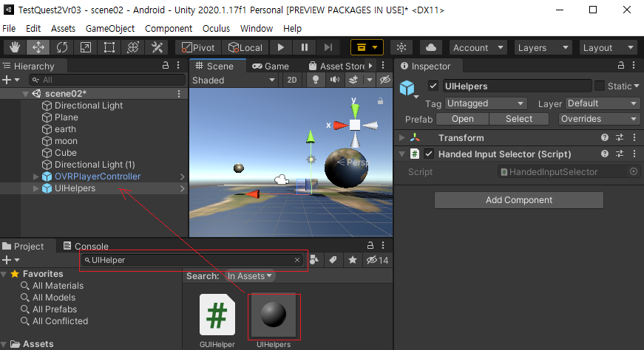Toggle UIHelpers active checkbox
Screen dimensions: 644x350
point(433,86)
